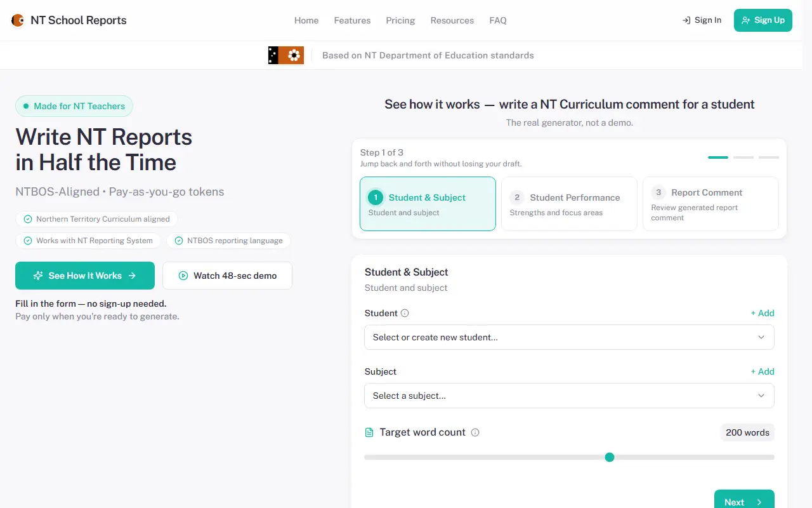This screenshot has height=508, width=812.
Task: Open the Select a subject dropdown
Action: [569, 396]
